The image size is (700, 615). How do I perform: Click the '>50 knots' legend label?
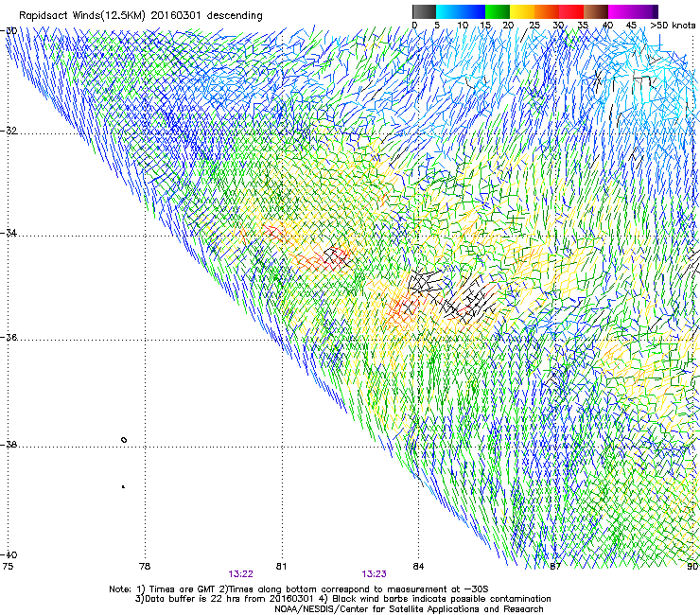pos(673,26)
